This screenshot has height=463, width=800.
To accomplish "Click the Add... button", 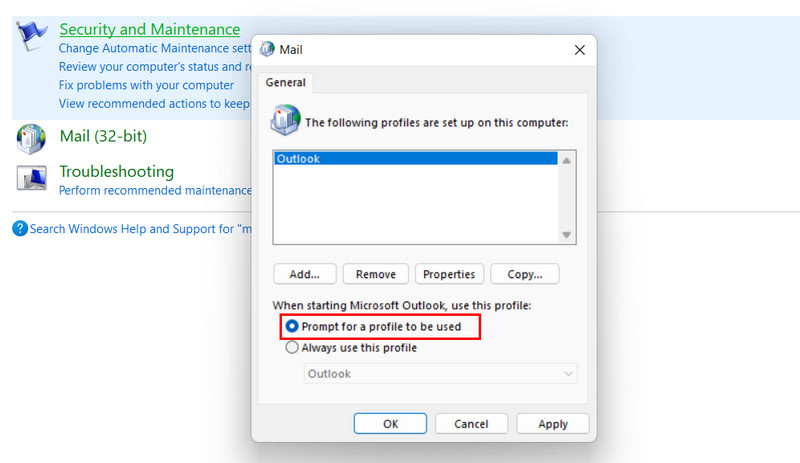I will pos(305,274).
